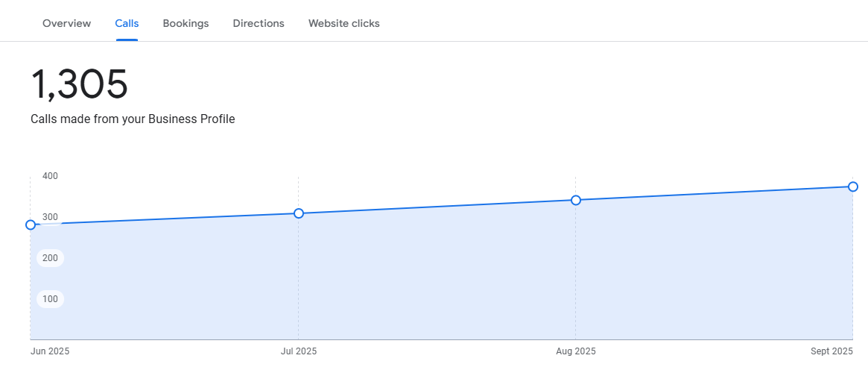Click the Jul 2025 x-axis label
Screen dimensions: 868x370
pos(299,351)
